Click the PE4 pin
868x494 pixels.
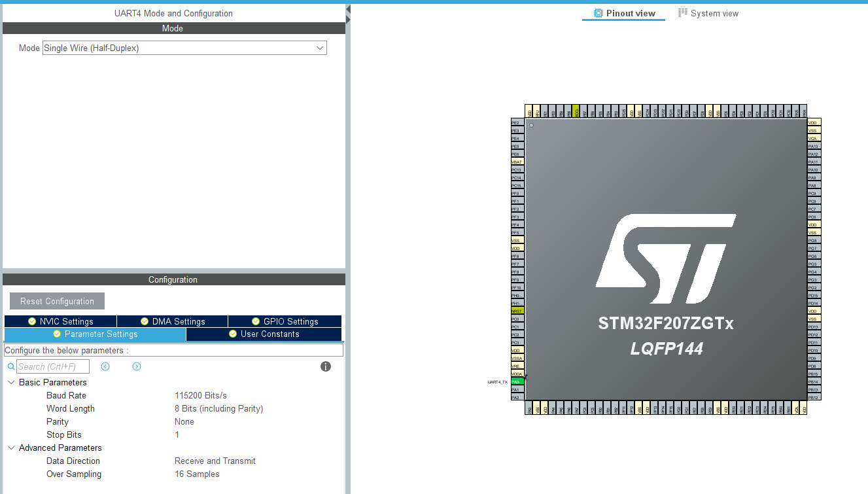tap(517, 138)
